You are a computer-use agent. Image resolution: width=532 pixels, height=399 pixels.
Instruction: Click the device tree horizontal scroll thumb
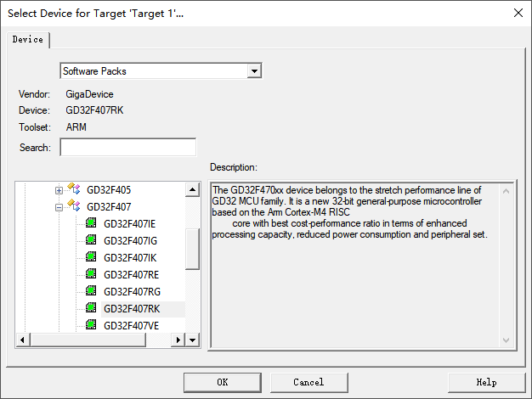[x=88, y=340]
